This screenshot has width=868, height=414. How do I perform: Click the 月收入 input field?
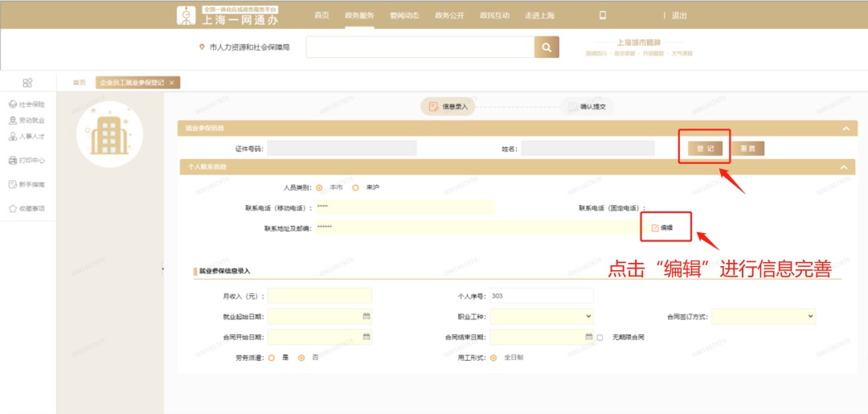click(320, 296)
